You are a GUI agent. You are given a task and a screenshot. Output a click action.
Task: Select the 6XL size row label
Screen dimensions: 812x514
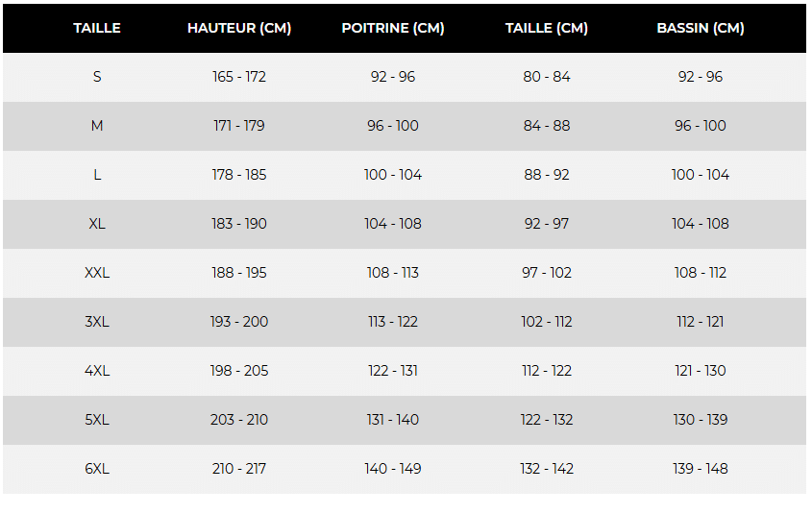pos(97,469)
